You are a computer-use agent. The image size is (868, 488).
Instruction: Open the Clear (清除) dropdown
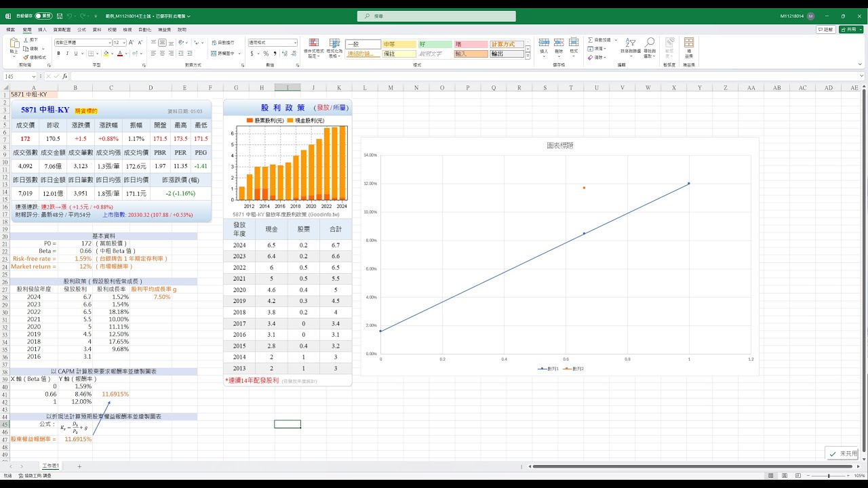pyautogui.click(x=597, y=58)
